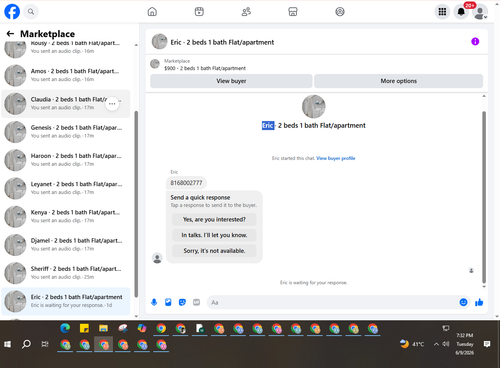Click the taskbar clock showing 7:32 PM

point(465,344)
